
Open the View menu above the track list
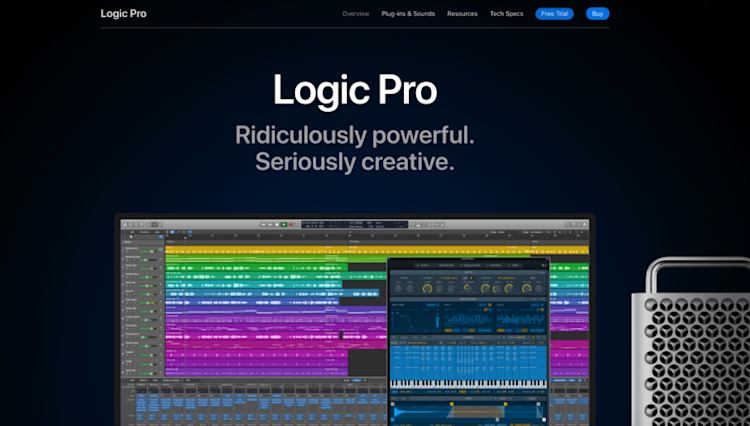pyautogui.click(x=157, y=232)
